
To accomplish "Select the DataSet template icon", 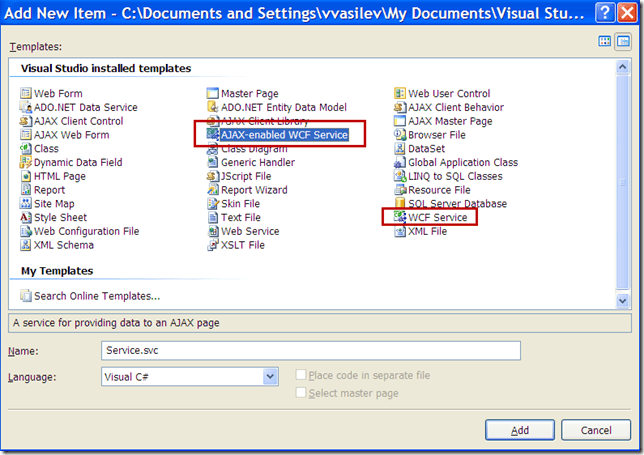I will pos(400,149).
